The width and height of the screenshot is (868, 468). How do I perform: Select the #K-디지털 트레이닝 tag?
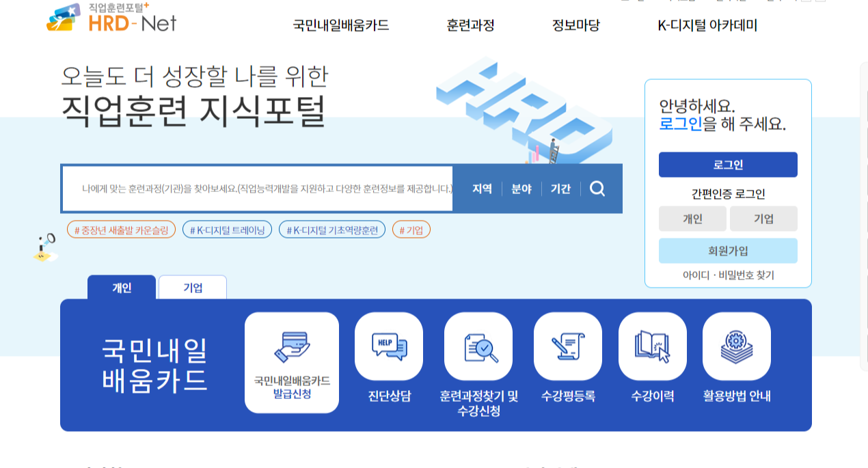pos(227,230)
